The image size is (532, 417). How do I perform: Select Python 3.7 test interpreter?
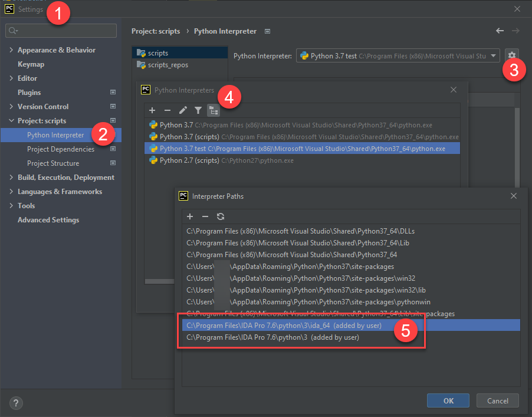coord(302,149)
